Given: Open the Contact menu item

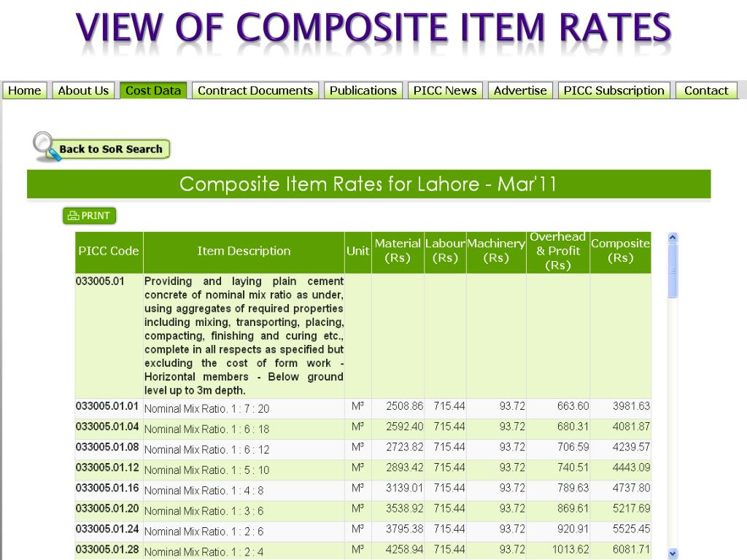Looking at the screenshot, I should [706, 90].
